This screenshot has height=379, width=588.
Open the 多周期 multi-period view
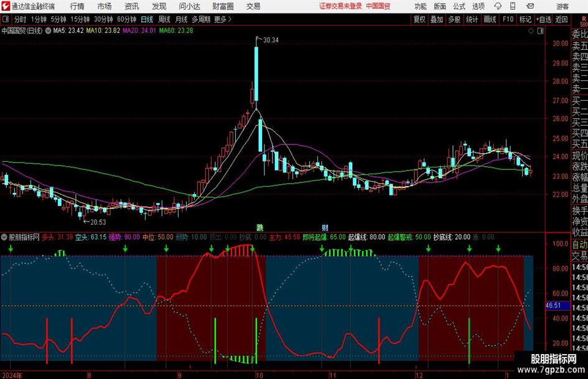[201, 19]
